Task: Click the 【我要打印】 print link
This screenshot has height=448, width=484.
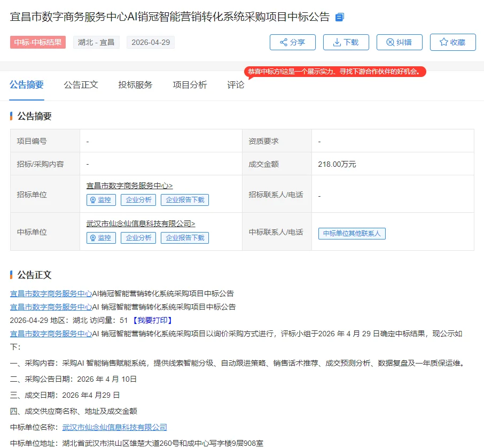Action: 152,320
